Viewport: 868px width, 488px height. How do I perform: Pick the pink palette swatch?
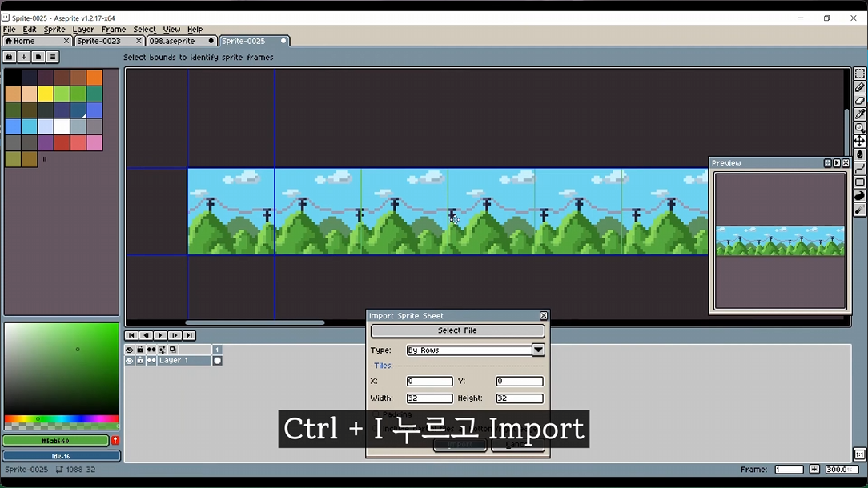click(x=94, y=142)
